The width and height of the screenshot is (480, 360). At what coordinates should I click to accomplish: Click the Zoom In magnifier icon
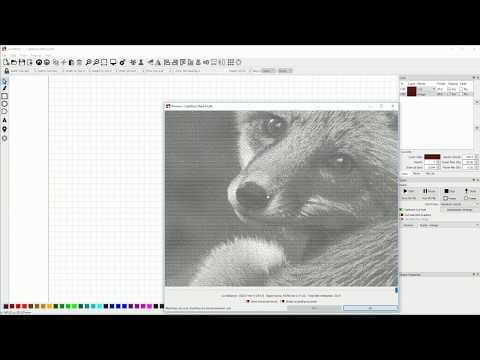(x=88, y=62)
